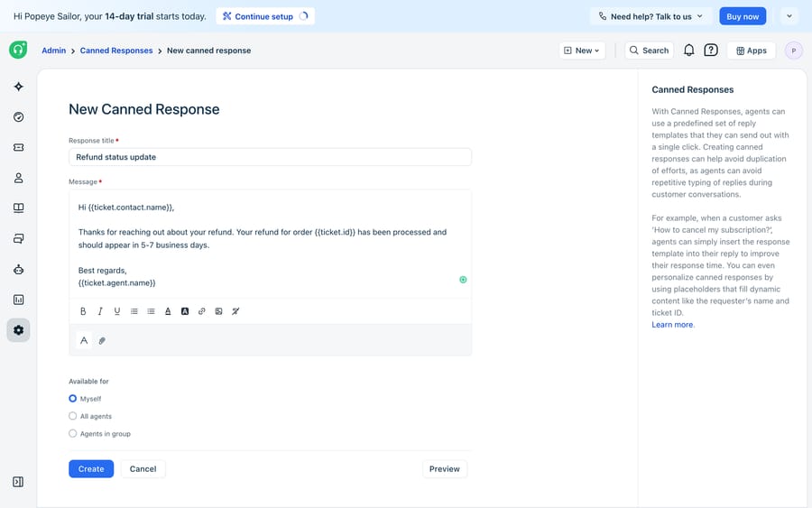Insert numbered list in message editor
This screenshot has width=812, height=508.
tap(152, 311)
